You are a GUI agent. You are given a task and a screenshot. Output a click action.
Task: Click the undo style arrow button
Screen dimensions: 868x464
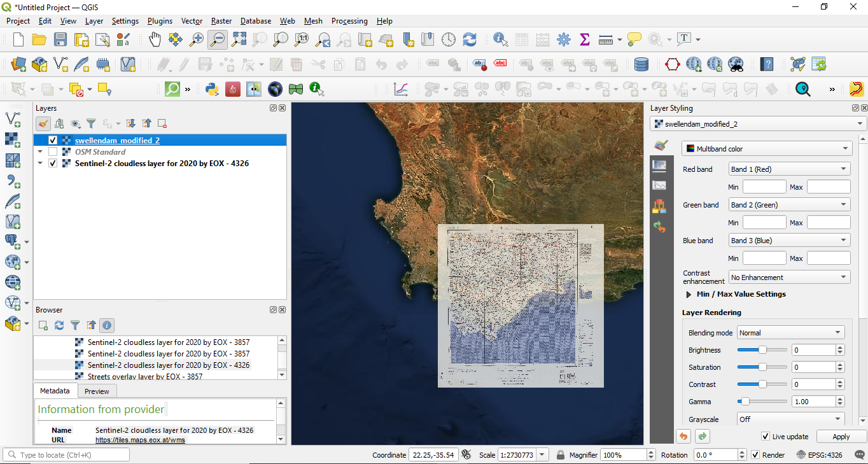(x=683, y=436)
